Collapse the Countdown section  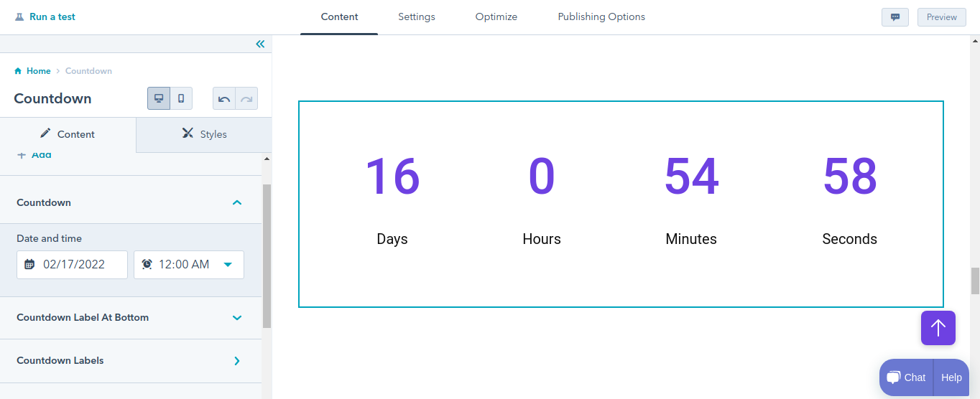tap(237, 203)
